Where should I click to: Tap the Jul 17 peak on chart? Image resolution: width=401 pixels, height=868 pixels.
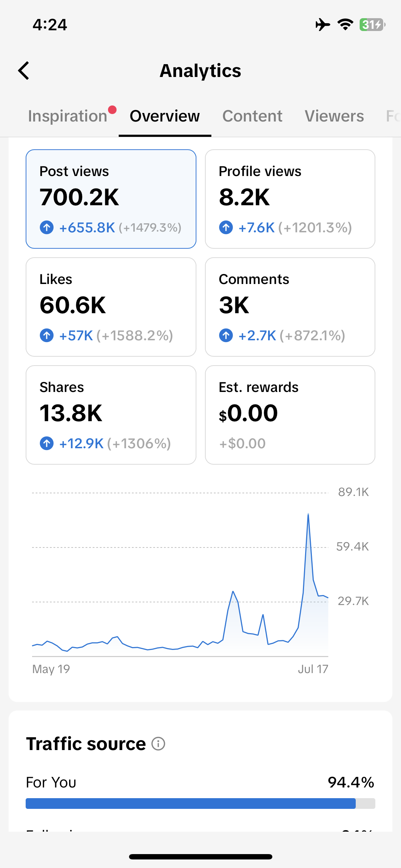click(x=308, y=514)
